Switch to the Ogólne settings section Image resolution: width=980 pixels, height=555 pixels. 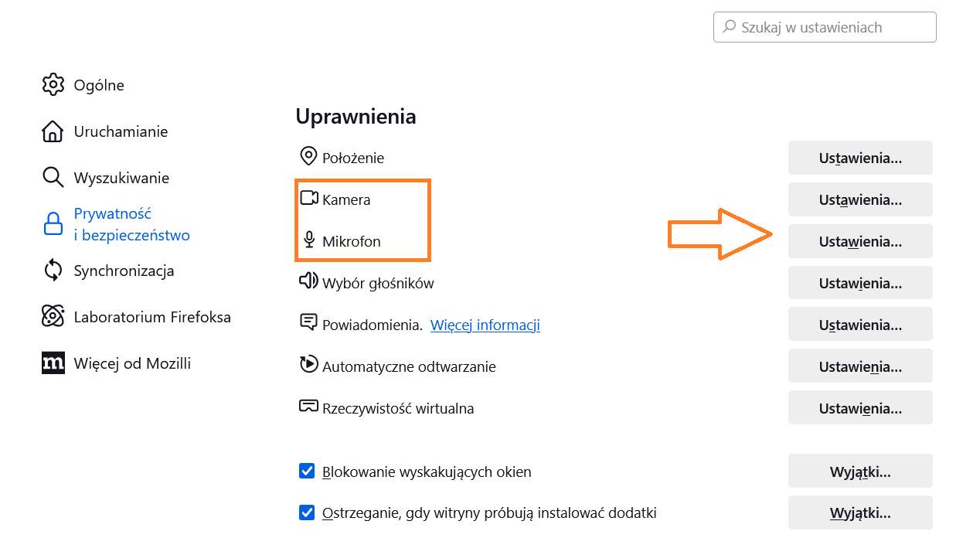(x=99, y=85)
